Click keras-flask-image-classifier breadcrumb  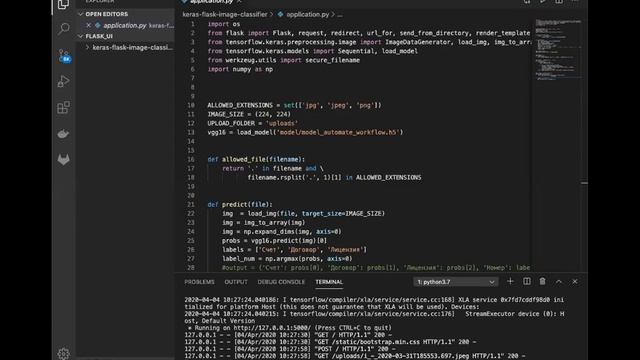pos(225,14)
